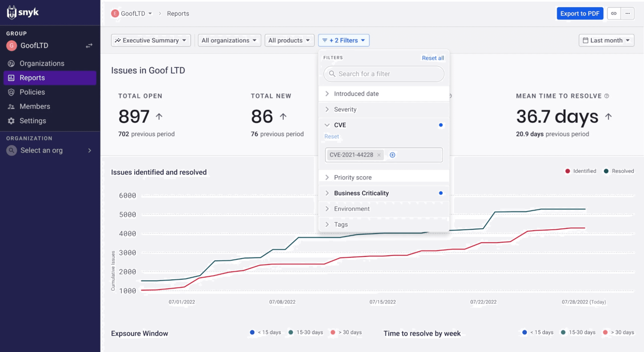Screen dimensions: 644x352
Task: Click the switch group arrows beside GoofLTD
Action: tap(89, 45)
